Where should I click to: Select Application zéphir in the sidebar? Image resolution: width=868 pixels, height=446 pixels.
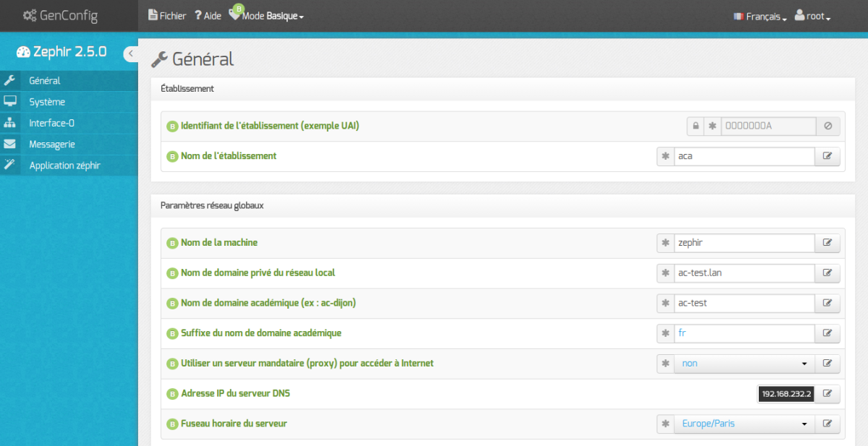click(x=69, y=166)
